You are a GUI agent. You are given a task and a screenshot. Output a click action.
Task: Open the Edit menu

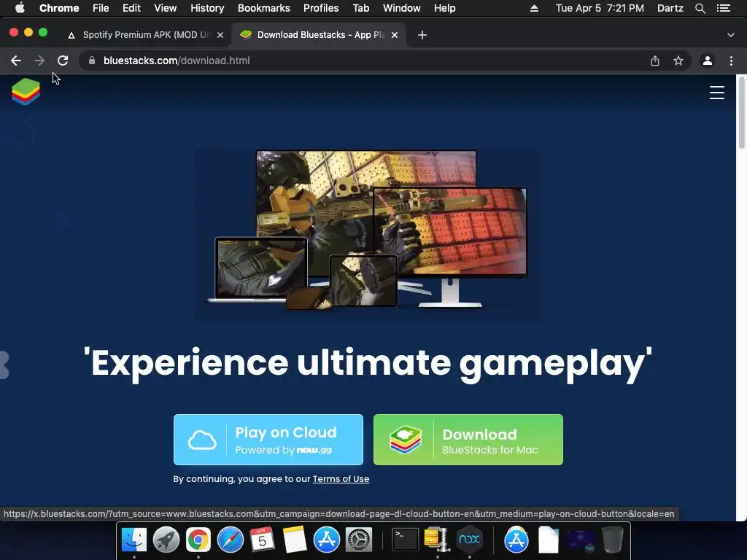131,8
